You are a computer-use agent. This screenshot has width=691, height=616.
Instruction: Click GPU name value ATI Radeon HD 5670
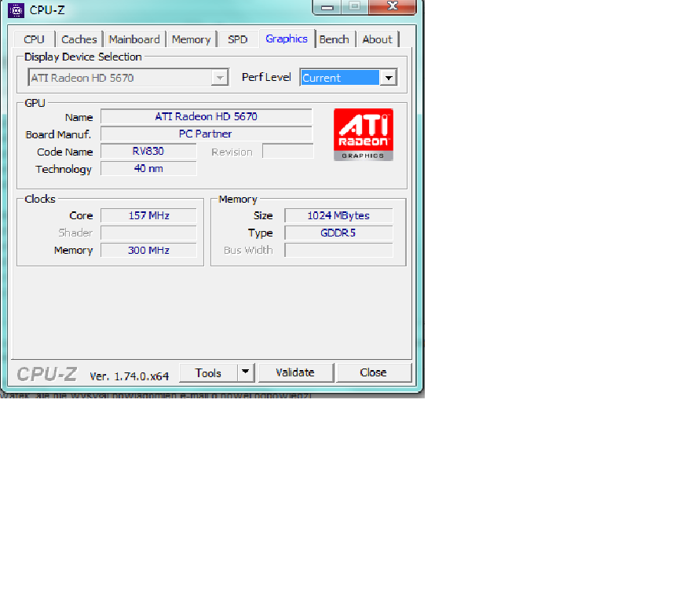point(207,116)
